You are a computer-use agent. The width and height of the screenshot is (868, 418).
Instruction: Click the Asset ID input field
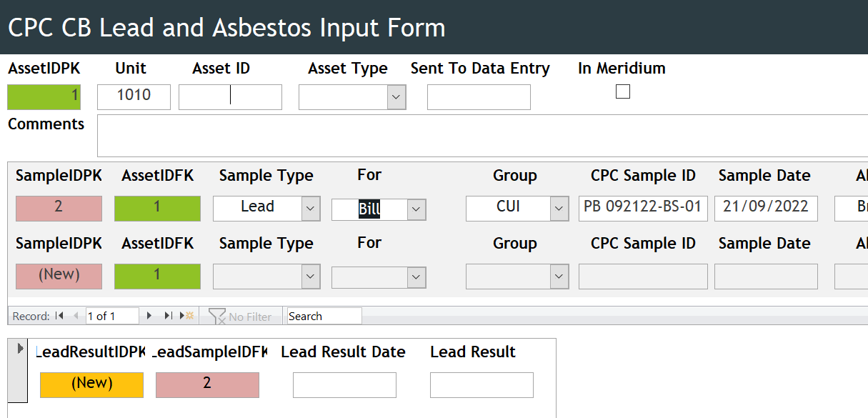(230, 97)
